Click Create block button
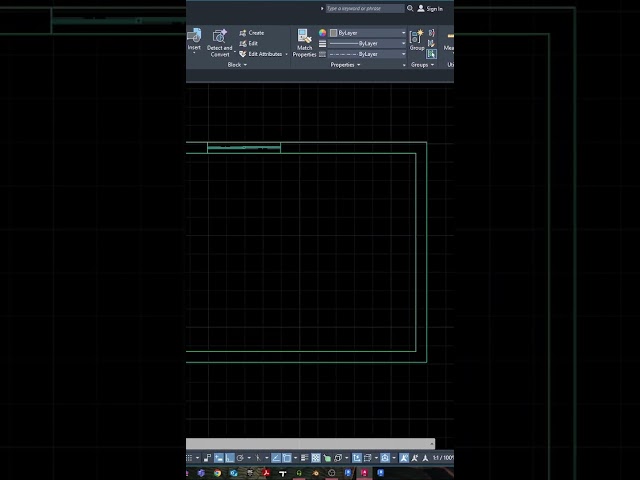 252,33
